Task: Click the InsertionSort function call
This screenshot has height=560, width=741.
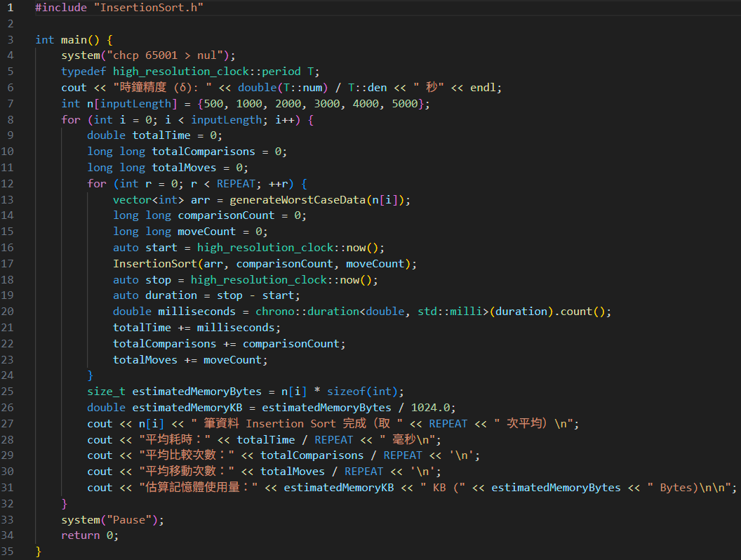Action: [154, 264]
